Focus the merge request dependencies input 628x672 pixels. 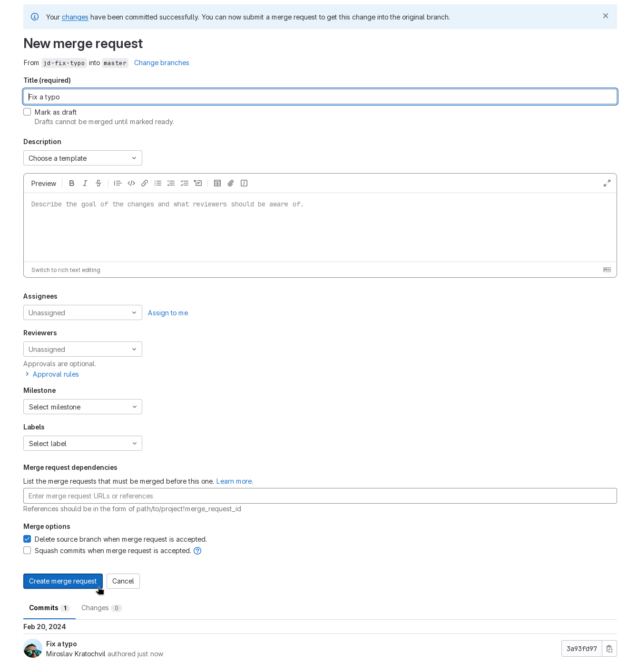(x=320, y=496)
